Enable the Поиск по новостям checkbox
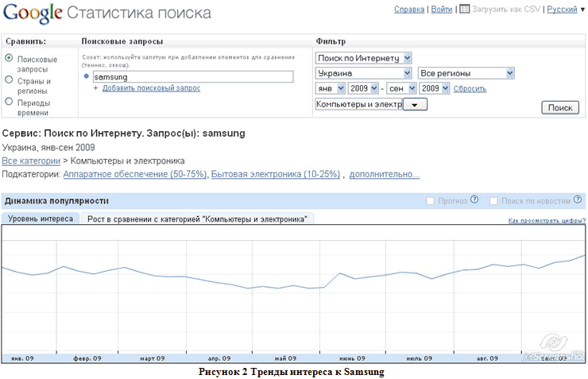Image resolution: width=588 pixels, height=379 pixels. [493, 201]
